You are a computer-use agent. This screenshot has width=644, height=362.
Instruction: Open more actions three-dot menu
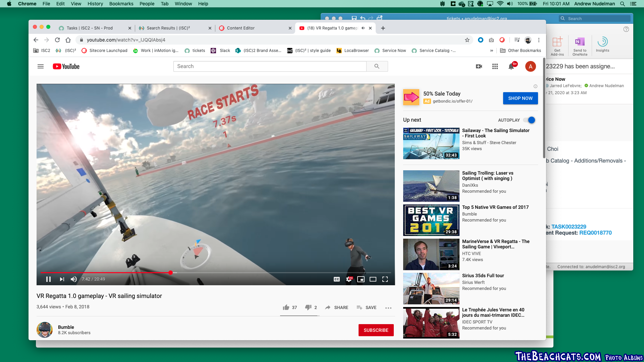tap(388, 308)
